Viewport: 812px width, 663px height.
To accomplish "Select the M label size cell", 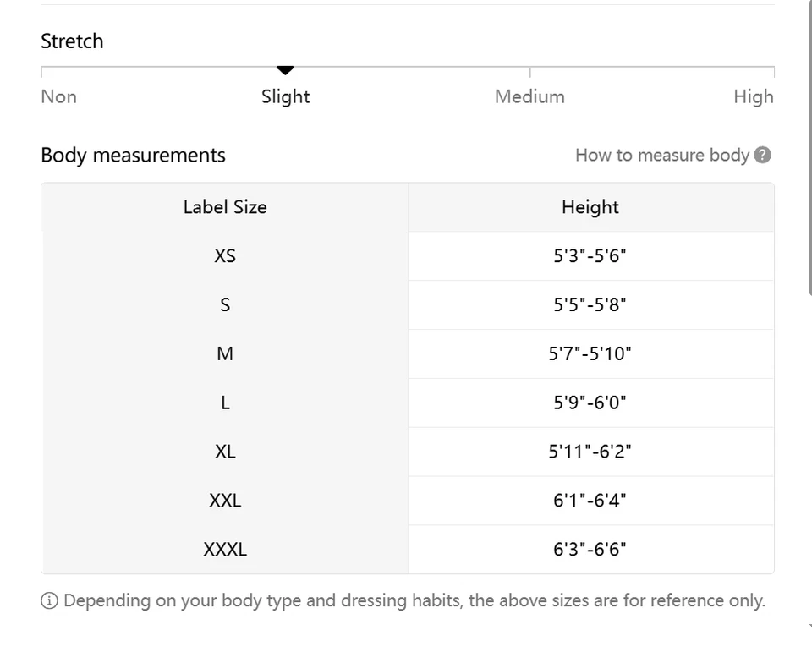I will coord(225,353).
